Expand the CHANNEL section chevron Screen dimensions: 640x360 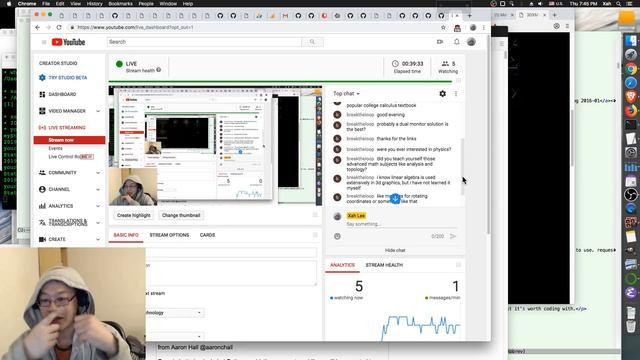point(98,189)
